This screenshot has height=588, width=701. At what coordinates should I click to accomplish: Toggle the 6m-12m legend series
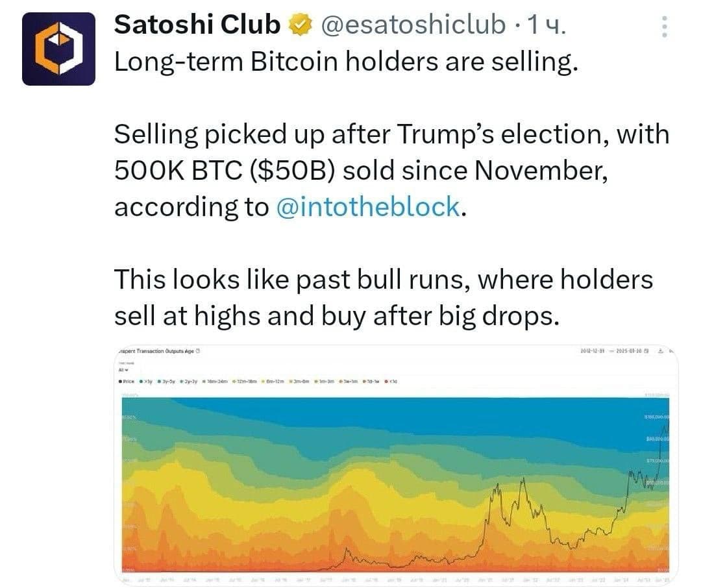tap(271, 381)
